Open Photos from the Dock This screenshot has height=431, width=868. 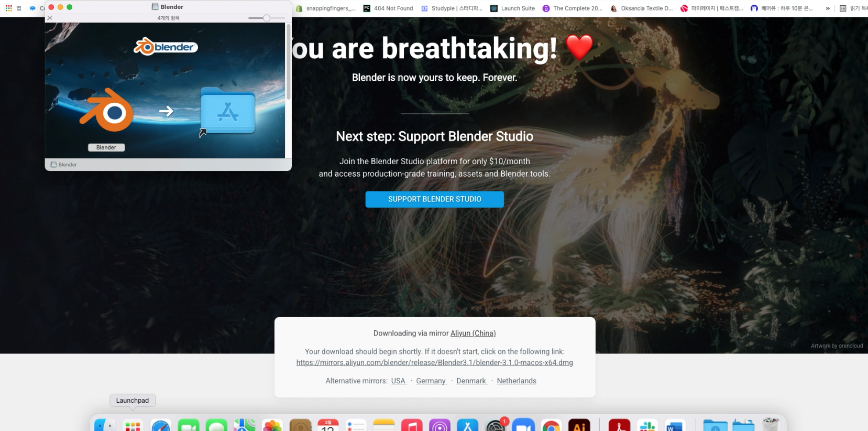(x=272, y=425)
